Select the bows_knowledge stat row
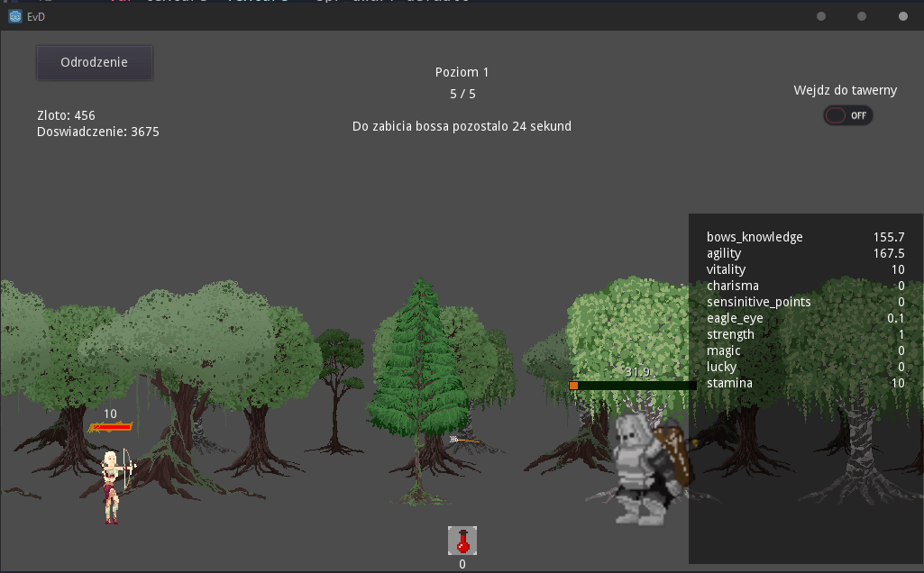Screen dimensions: 924x573 (806, 237)
